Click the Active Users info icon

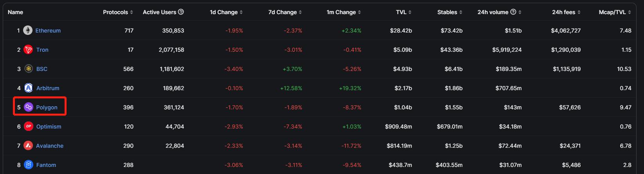point(181,12)
